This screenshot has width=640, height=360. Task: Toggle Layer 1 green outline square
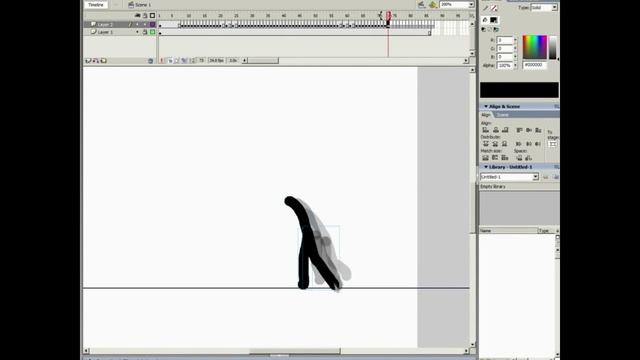[153, 32]
